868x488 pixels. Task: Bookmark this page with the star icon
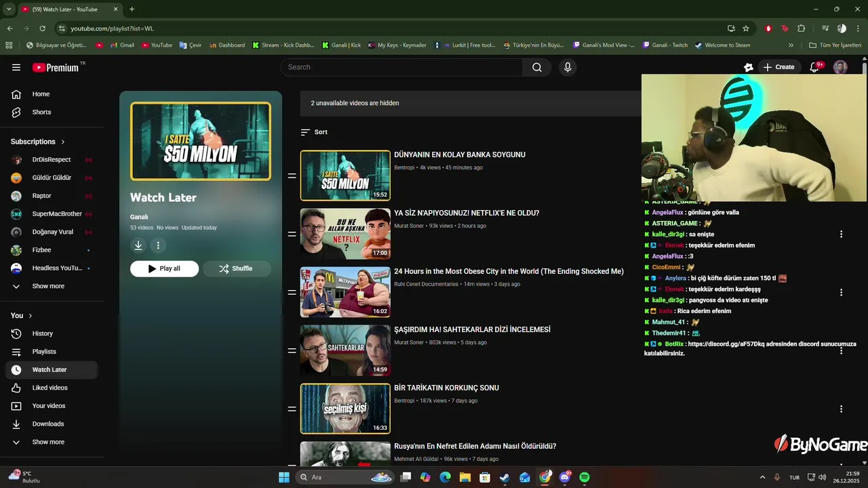coord(746,28)
